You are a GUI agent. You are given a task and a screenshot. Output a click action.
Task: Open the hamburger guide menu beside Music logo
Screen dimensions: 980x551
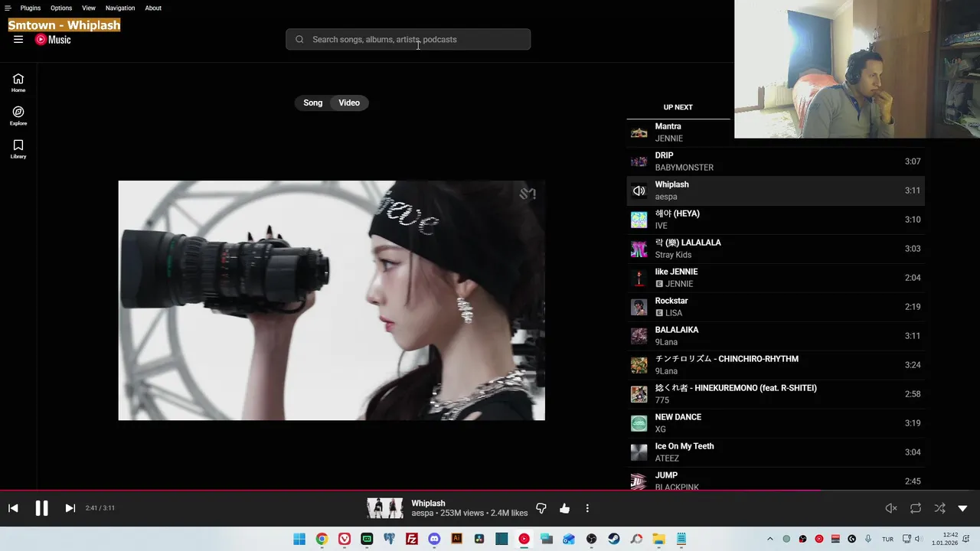(x=18, y=40)
